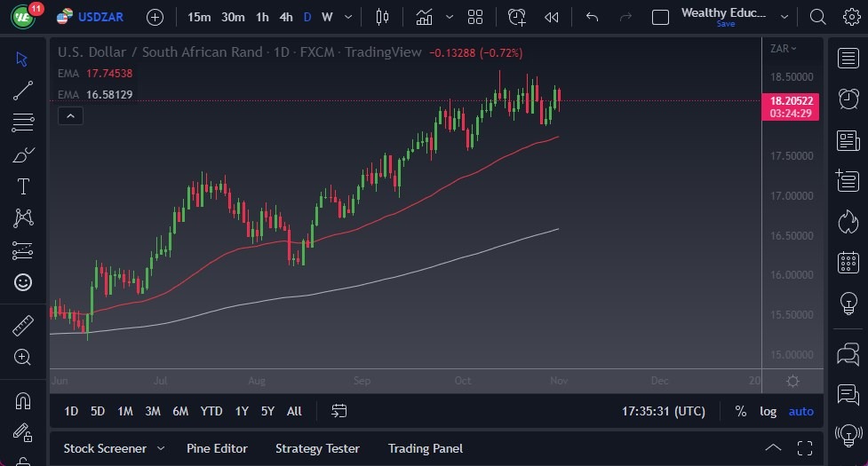Viewport: 868px width, 466px height.
Task: Open the economic calendar icon
Action: tap(848, 262)
